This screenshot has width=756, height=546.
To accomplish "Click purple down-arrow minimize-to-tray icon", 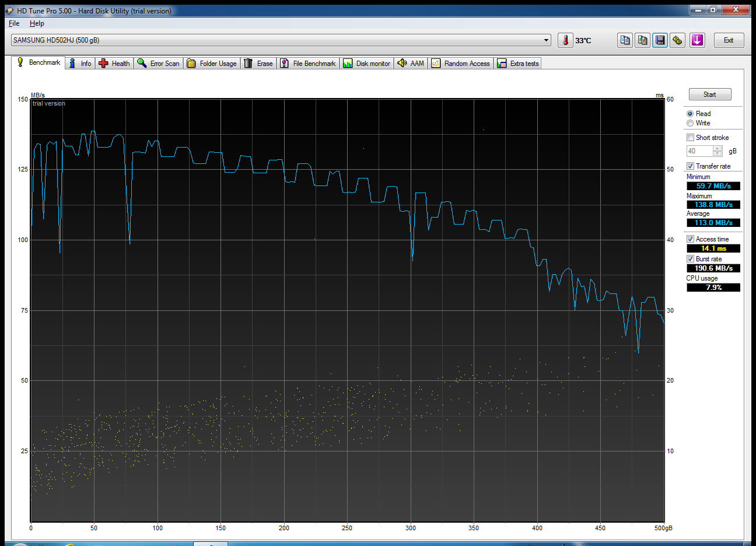I will click(x=697, y=40).
